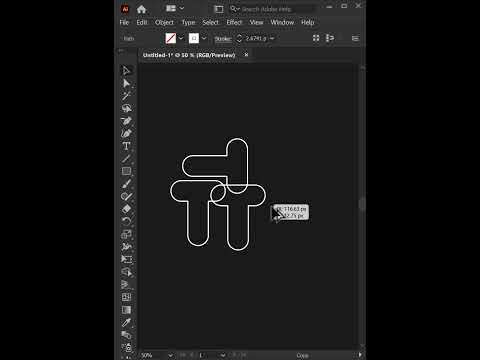Select the Lasso tool
This screenshot has width=480, height=360.
[126, 108]
